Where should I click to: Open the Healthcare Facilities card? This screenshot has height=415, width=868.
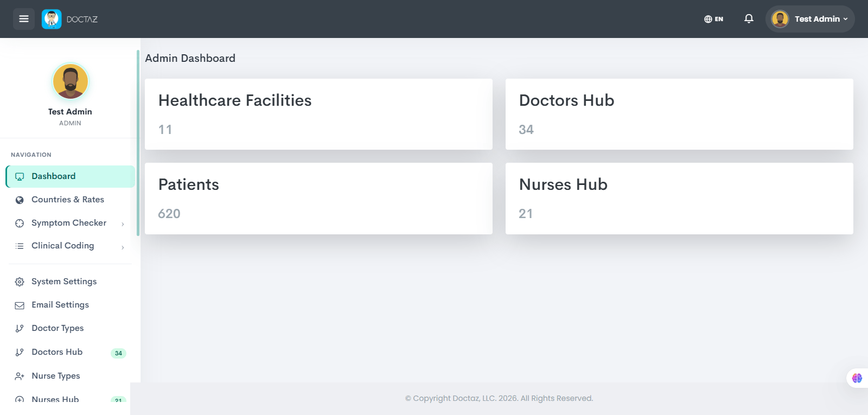(318, 114)
